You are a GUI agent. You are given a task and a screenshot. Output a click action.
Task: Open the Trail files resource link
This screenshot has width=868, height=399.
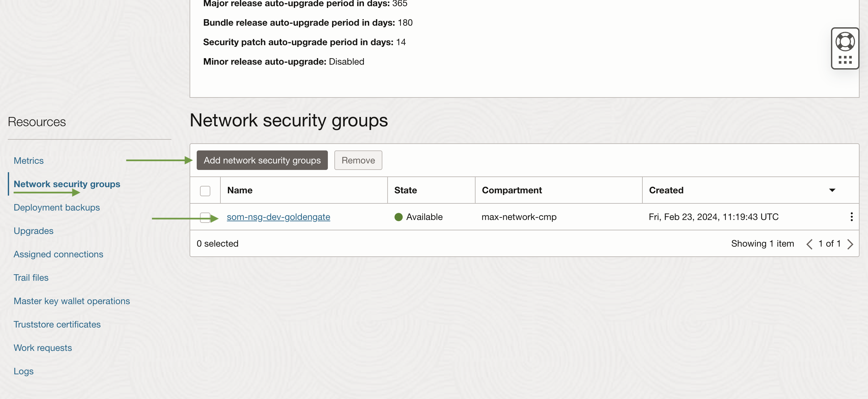pyautogui.click(x=31, y=277)
